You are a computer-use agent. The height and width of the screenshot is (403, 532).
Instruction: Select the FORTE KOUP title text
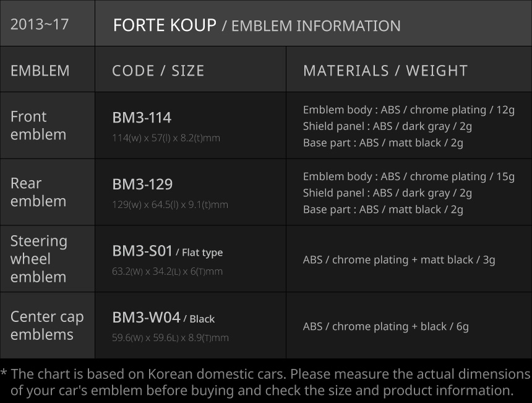(x=165, y=25)
